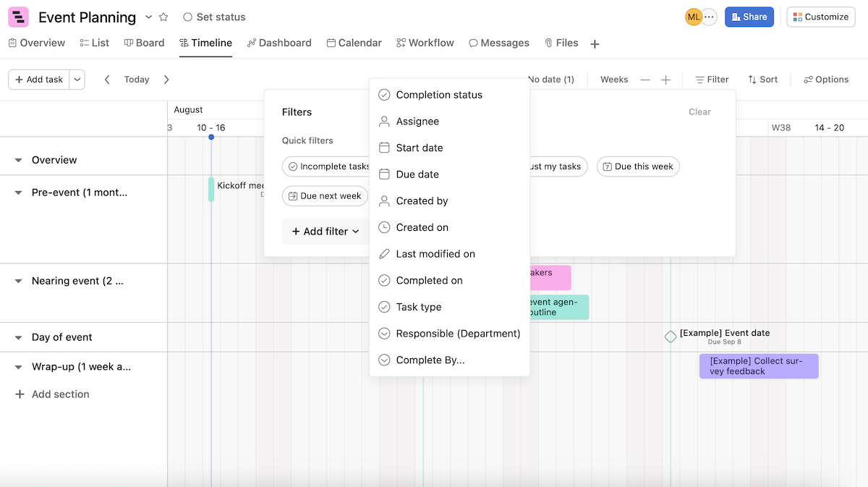Open the Sort options
Image resolution: width=868 pixels, height=487 pixels.
[762, 80]
